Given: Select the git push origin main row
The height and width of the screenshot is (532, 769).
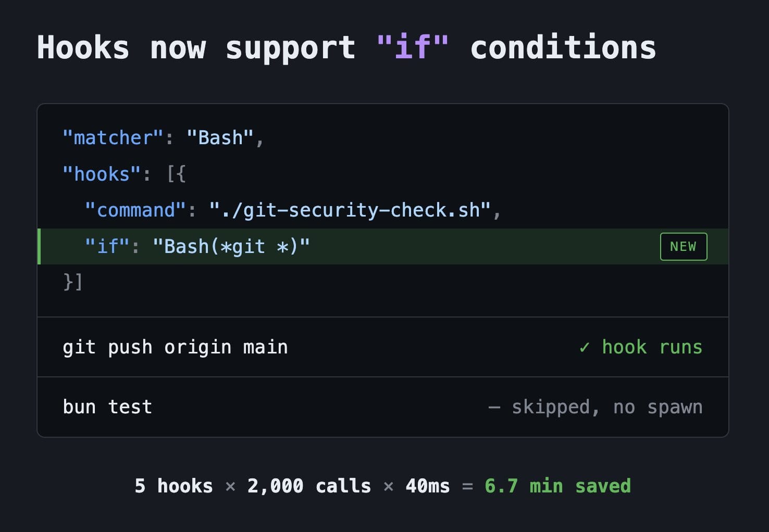Looking at the screenshot, I should (175, 347).
